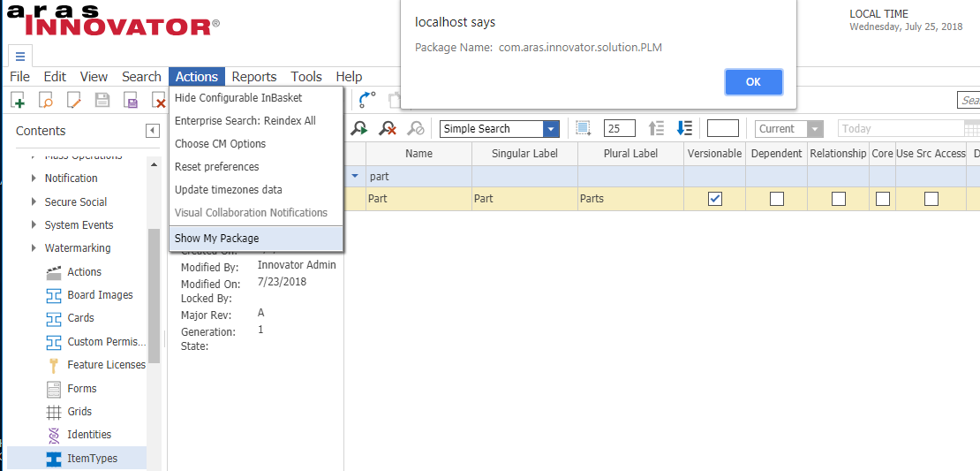Open the File menu

point(19,77)
